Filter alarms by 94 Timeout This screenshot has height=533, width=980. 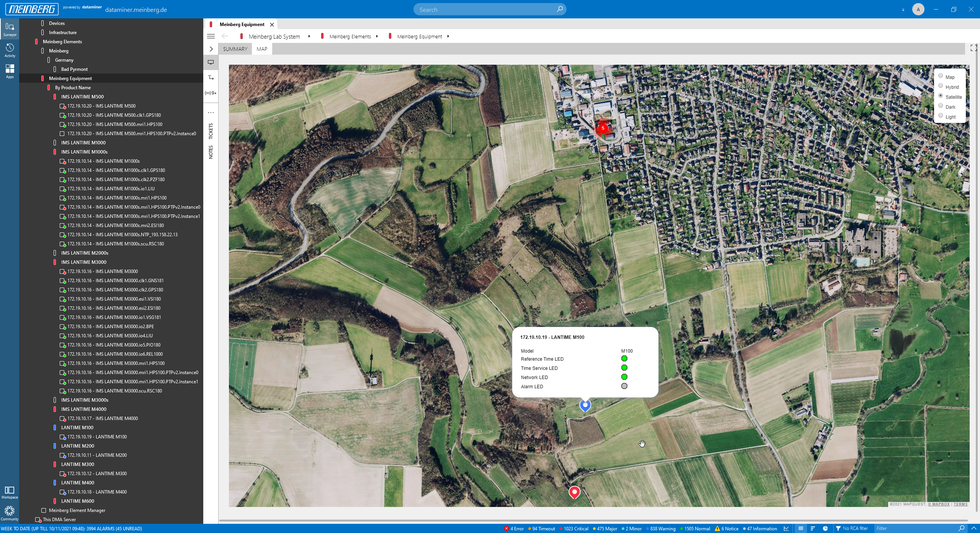[541, 529]
